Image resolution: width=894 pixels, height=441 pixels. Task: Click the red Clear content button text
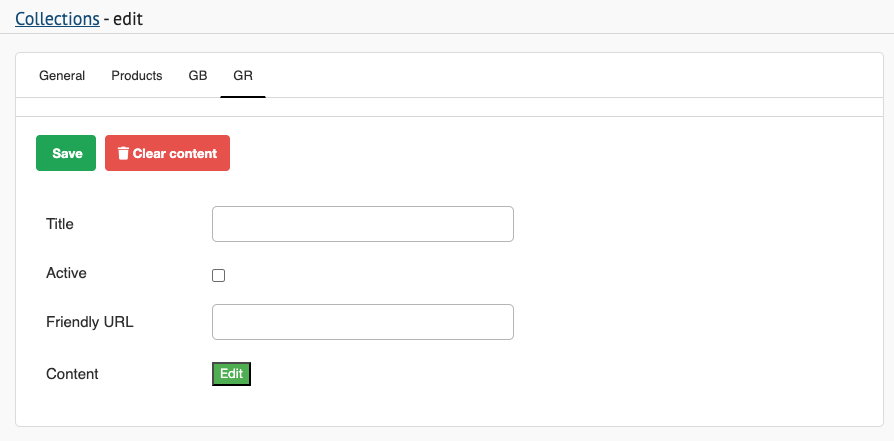175,154
